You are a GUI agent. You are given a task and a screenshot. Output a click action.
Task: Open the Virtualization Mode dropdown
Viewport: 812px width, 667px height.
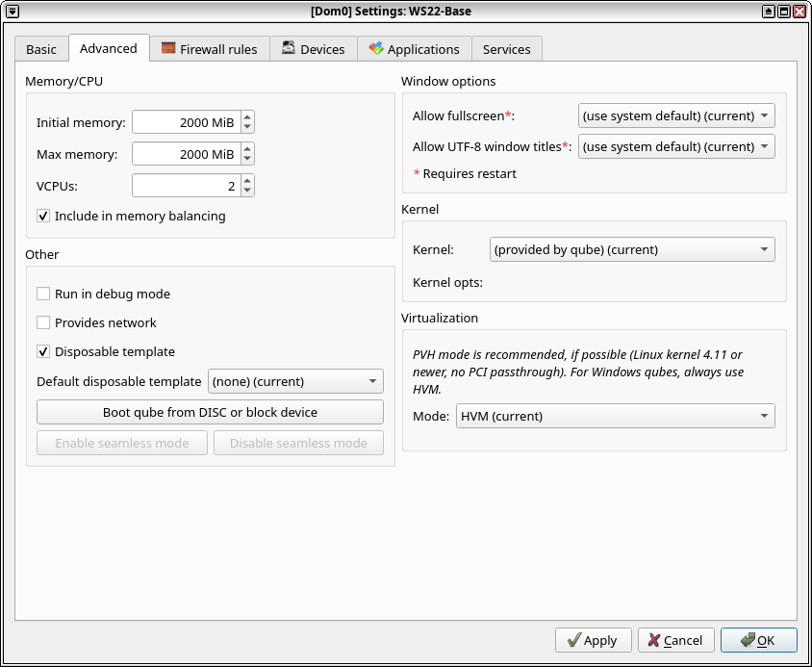coord(615,416)
